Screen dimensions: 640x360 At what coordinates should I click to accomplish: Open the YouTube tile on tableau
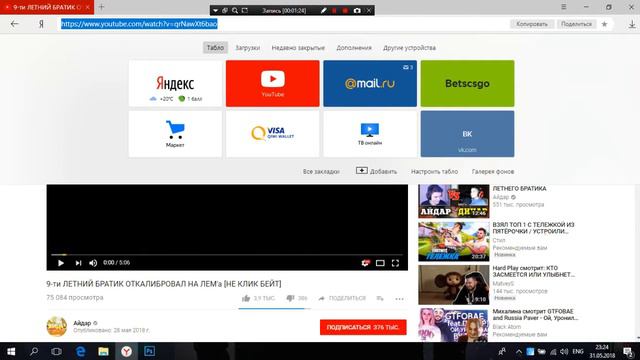(x=273, y=83)
